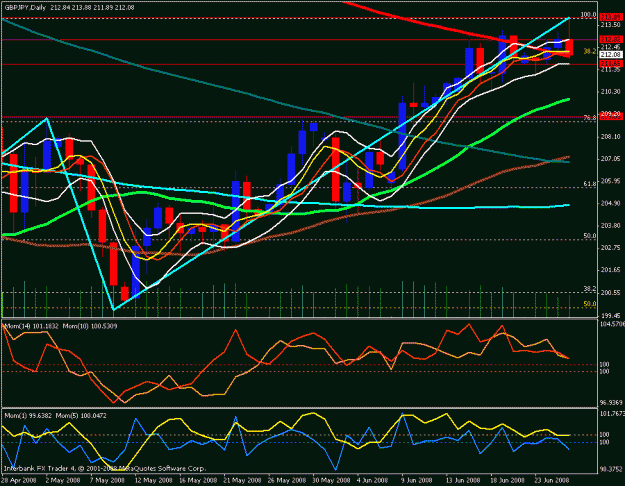Click the Mom(14) 101.1832 indicator label
The image size is (625, 486).
pyautogui.click(x=31, y=326)
